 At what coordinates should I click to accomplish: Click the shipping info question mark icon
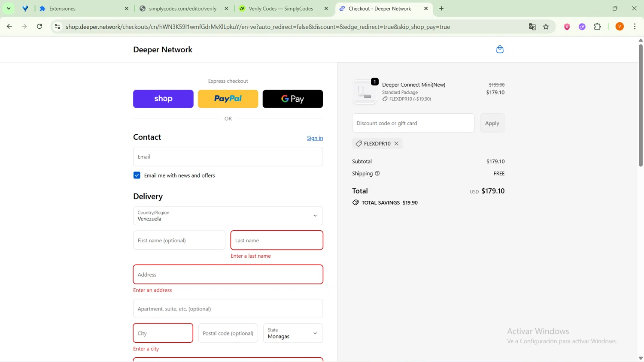pyautogui.click(x=377, y=174)
